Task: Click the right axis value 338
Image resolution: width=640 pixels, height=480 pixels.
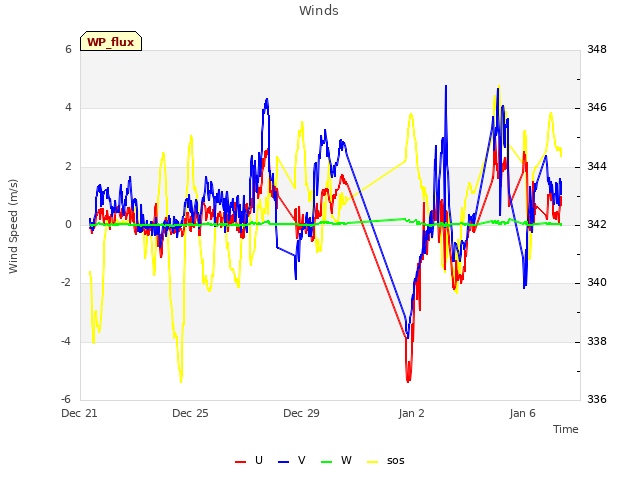Action: (597, 341)
